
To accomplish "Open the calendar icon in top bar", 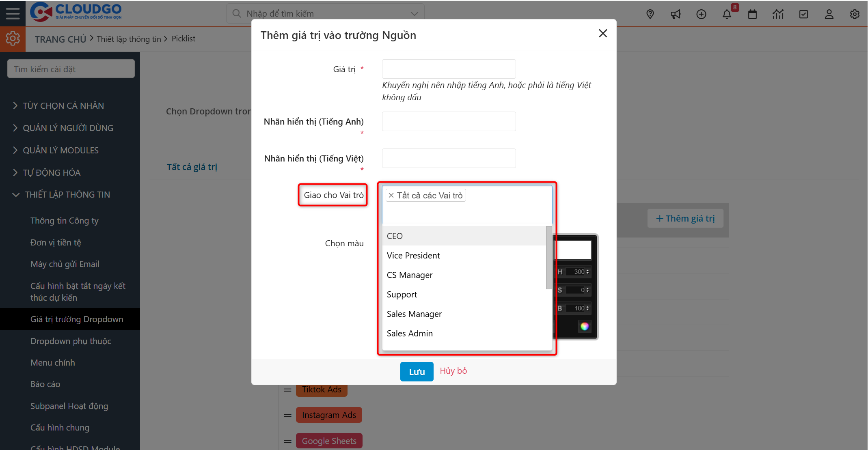I will pos(752,14).
